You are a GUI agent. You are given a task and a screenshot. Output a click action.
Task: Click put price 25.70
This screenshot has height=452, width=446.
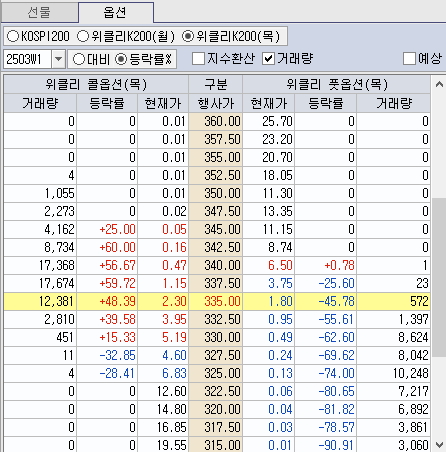[x=269, y=121]
